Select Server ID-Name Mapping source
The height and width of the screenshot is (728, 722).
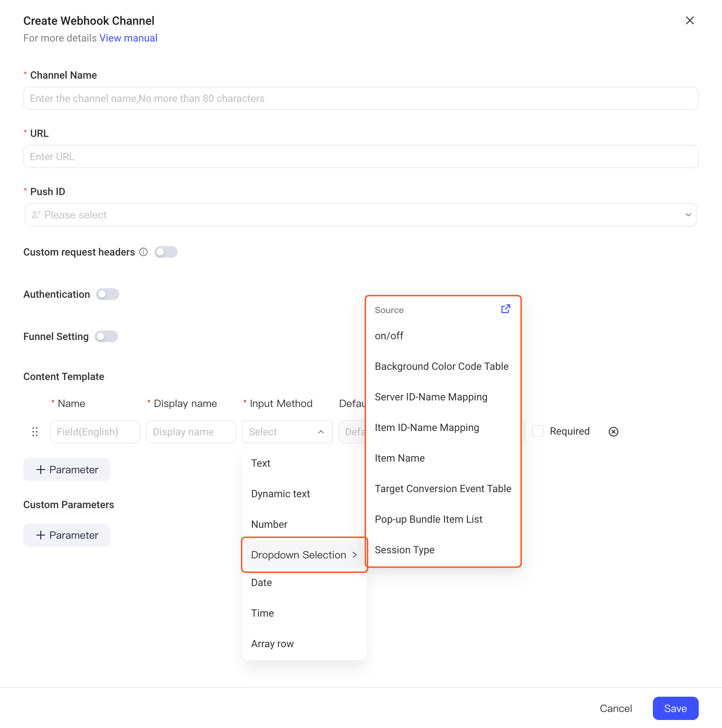(443, 397)
